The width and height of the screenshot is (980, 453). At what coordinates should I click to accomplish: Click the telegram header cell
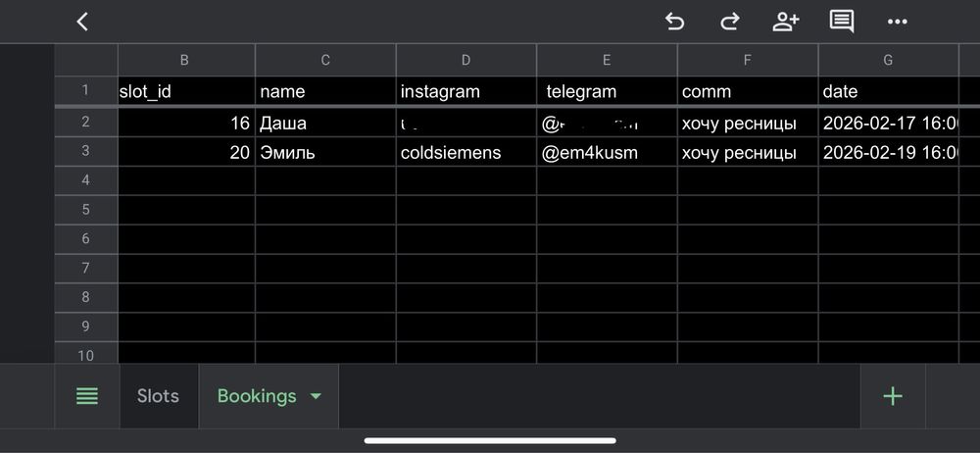(x=607, y=91)
